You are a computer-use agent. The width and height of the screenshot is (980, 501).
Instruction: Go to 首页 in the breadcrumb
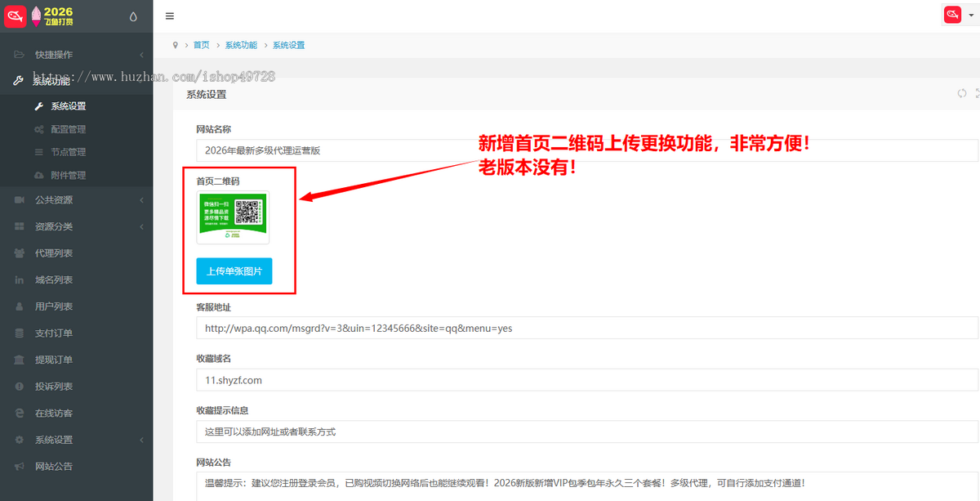coord(201,45)
